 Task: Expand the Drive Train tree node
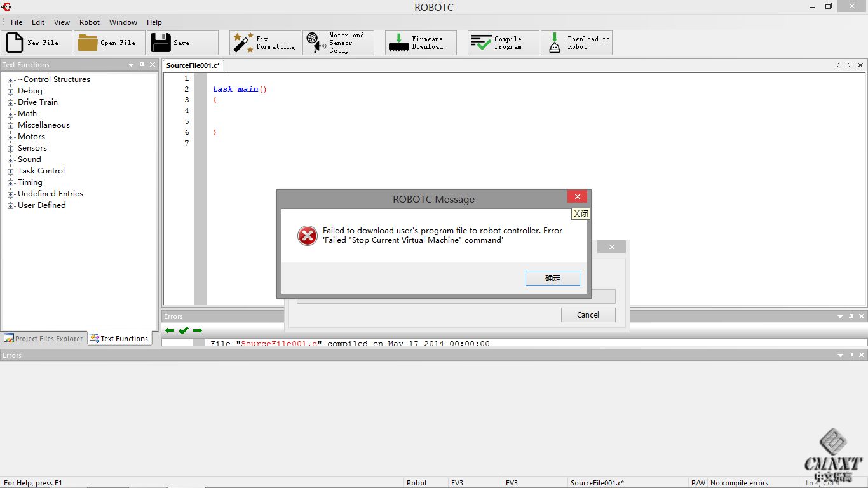pyautogui.click(x=11, y=103)
